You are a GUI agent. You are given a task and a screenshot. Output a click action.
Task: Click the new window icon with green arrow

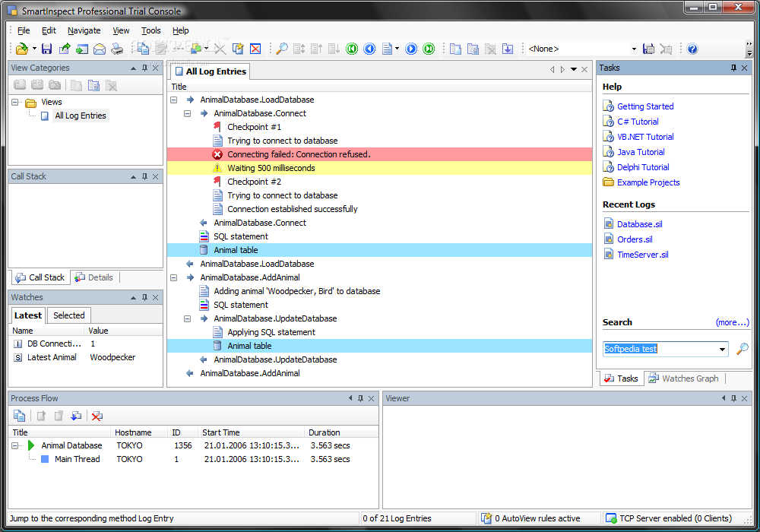82,49
